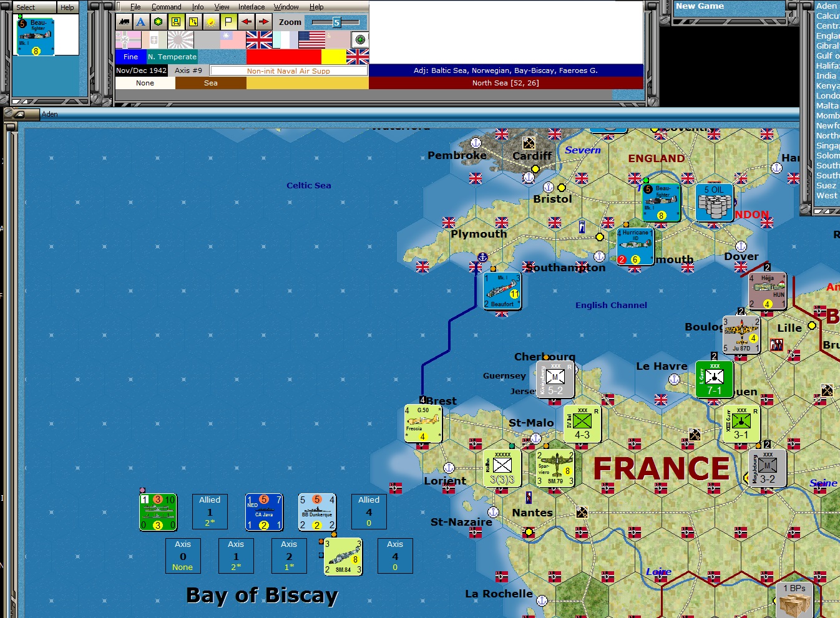
Task: Click the N. Temperate zone indicator
Action: click(172, 57)
